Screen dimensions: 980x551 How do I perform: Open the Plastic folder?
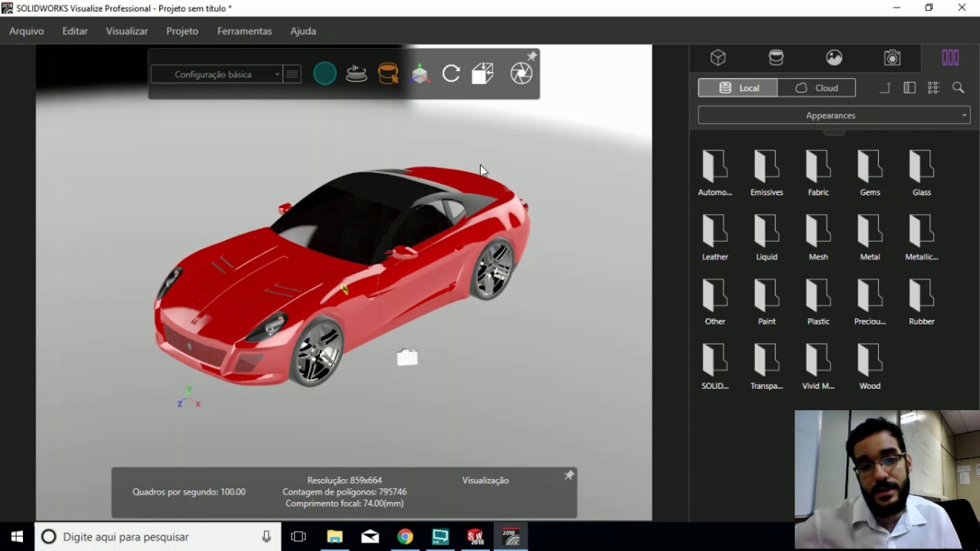(x=818, y=302)
